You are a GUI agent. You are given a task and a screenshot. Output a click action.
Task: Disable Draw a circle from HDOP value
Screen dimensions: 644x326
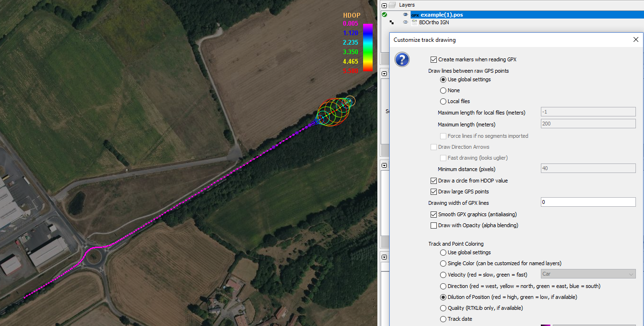[x=433, y=181]
